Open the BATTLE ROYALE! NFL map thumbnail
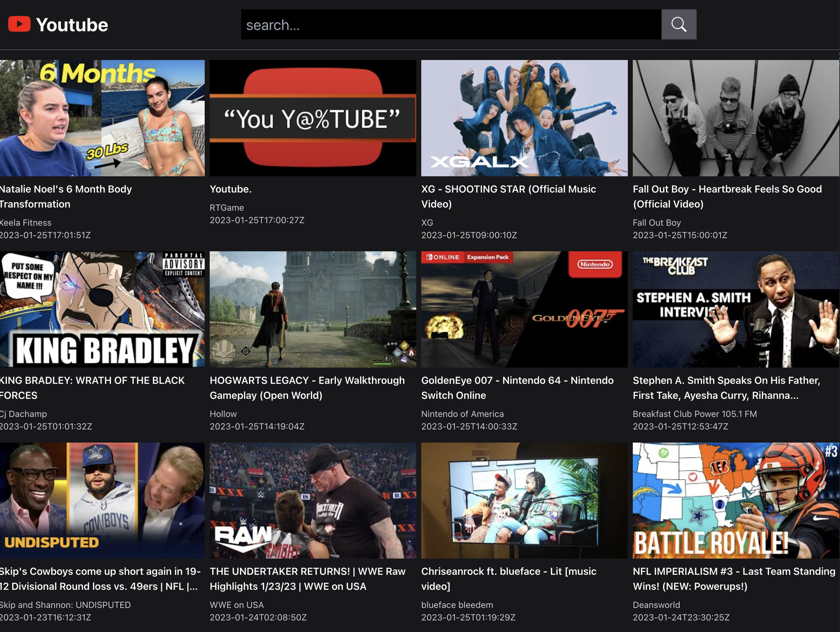 pos(736,501)
